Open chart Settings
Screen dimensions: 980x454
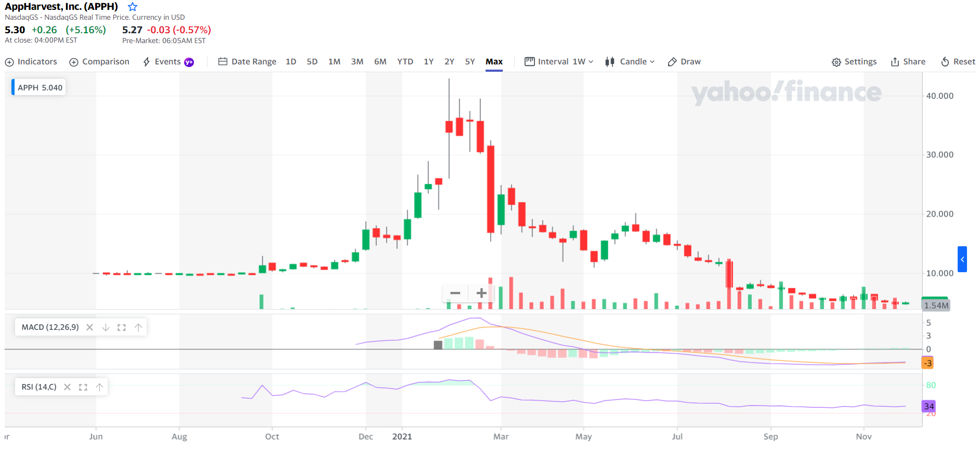point(854,62)
